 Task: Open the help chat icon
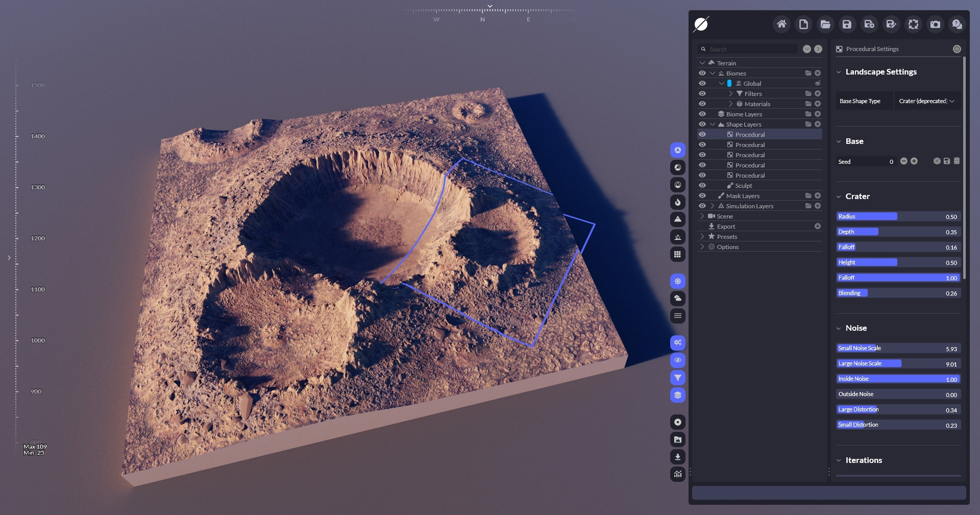pyautogui.click(x=957, y=24)
